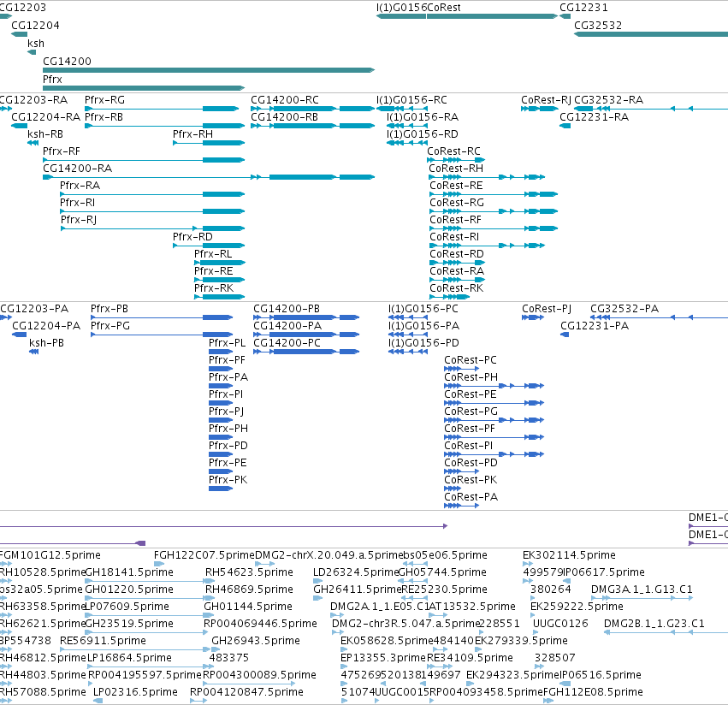This screenshot has height=705, width=728.
Task: Click the UUGC0126 EST label
Action: 560,624
